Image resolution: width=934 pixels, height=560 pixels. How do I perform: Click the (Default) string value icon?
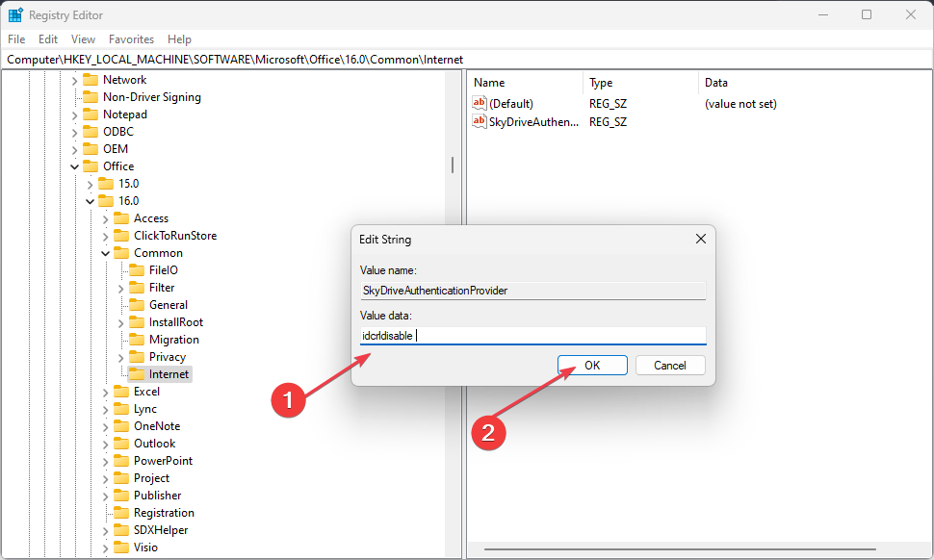pyautogui.click(x=480, y=104)
